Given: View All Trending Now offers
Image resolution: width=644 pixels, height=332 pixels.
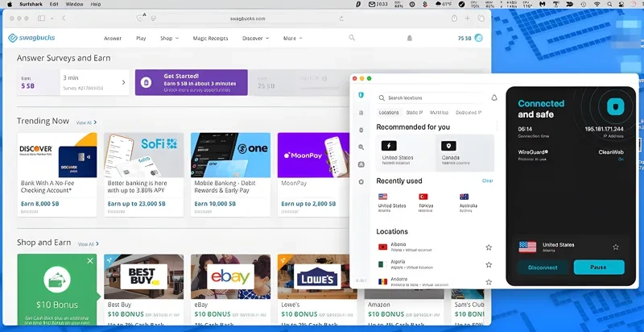Looking at the screenshot, I should (x=86, y=122).
